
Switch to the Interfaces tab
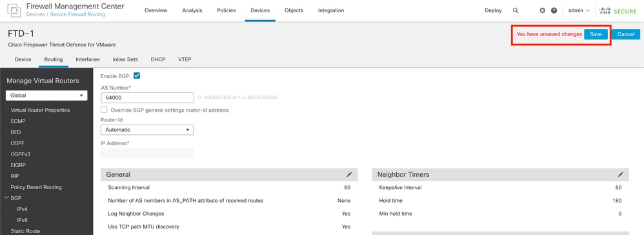click(x=88, y=59)
